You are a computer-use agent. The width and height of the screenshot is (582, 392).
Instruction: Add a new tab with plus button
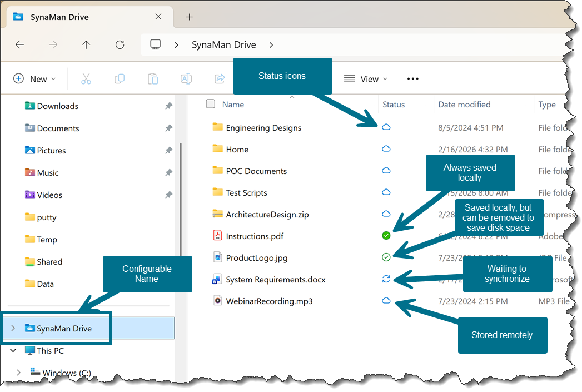tap(189, 17)
